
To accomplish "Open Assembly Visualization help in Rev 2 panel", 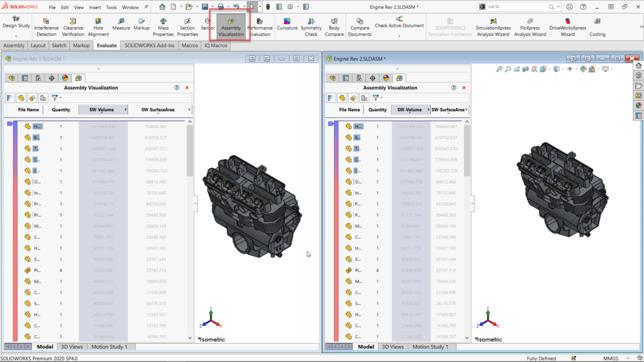I will (453, 88).
